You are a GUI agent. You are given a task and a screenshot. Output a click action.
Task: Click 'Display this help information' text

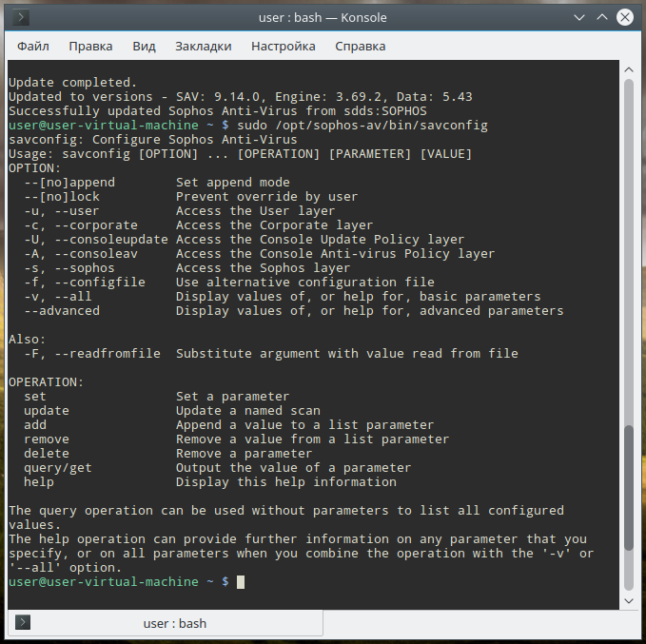pyautogui.click(x=286, y=482)
